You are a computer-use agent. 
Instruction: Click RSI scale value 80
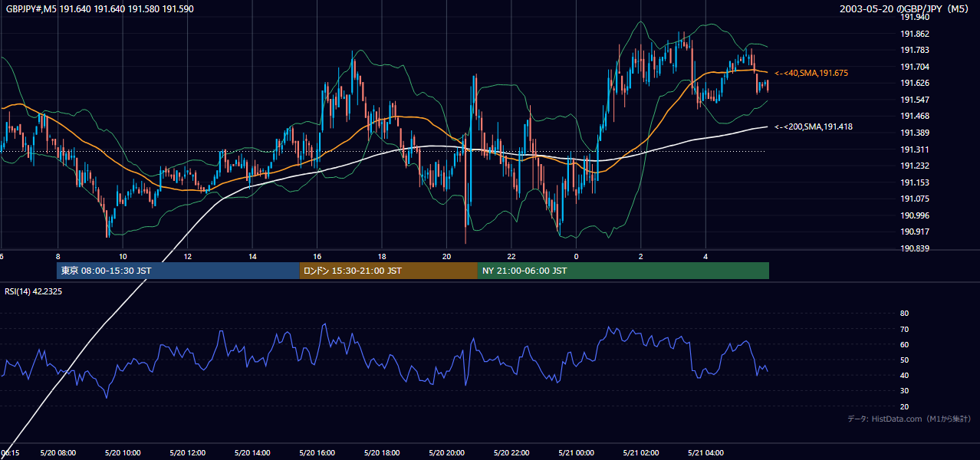pos(904,314)
